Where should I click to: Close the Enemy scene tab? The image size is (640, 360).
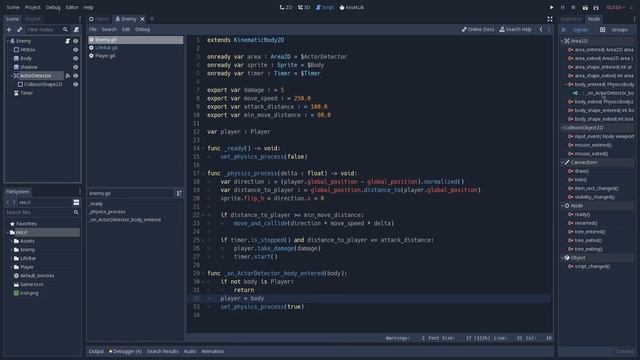click(x=142, y=19)
